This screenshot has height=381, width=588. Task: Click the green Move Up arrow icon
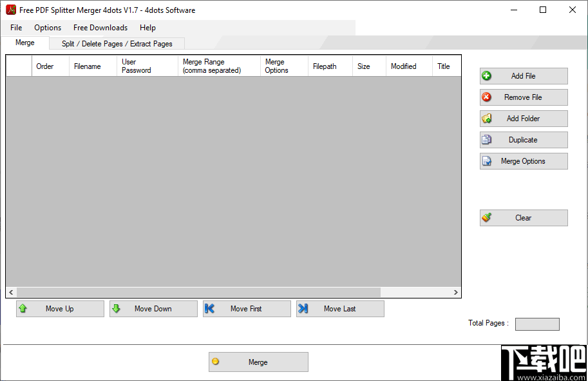[24, 309]
